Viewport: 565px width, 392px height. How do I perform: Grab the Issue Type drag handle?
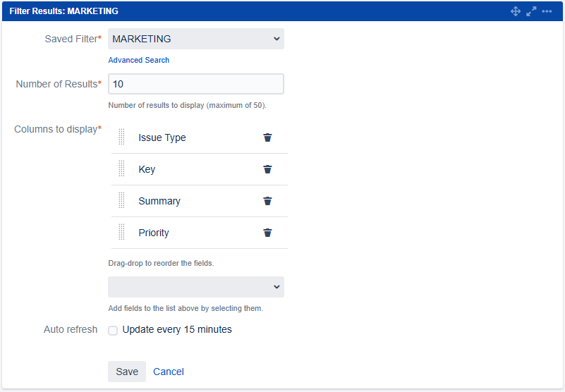pos(121,137)
